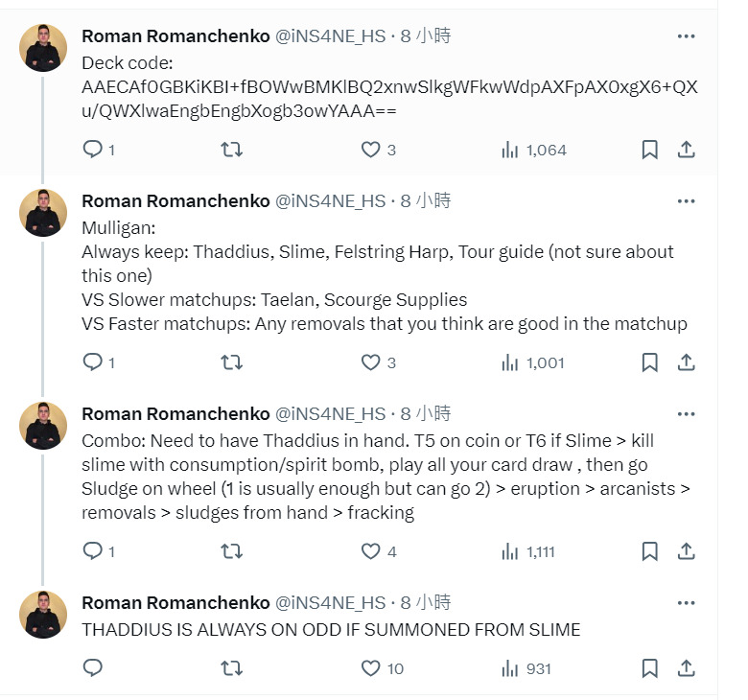The image size is (748, 700).
Task: Open more options on Combo tweet
Action: (x=686, y=414)
